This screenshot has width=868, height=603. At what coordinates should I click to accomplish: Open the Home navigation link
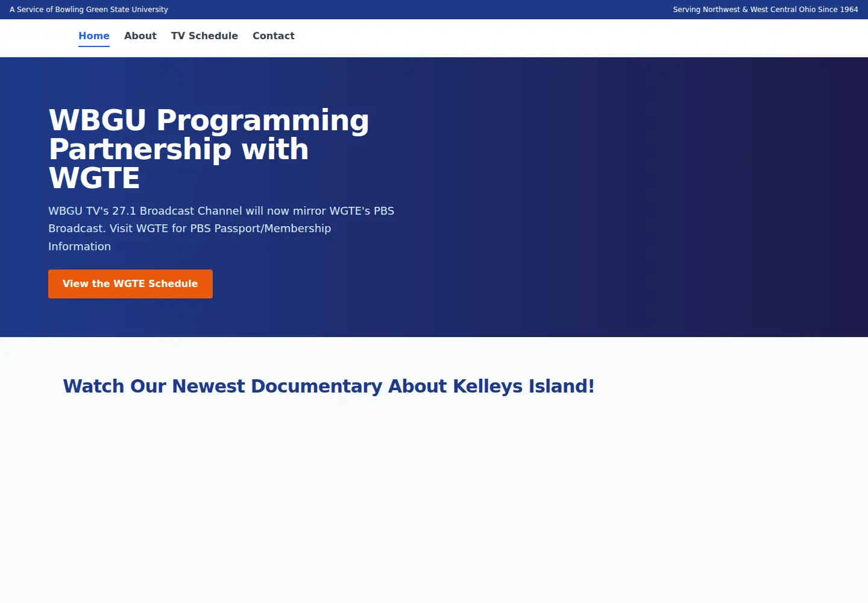[94, 36]
